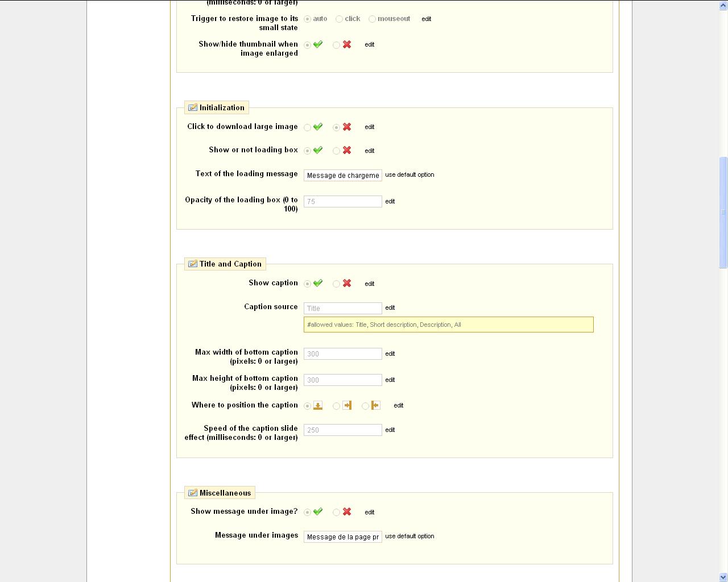Click green check for download large image
Viewport: 728px width, 582px height.
(318, 127)
